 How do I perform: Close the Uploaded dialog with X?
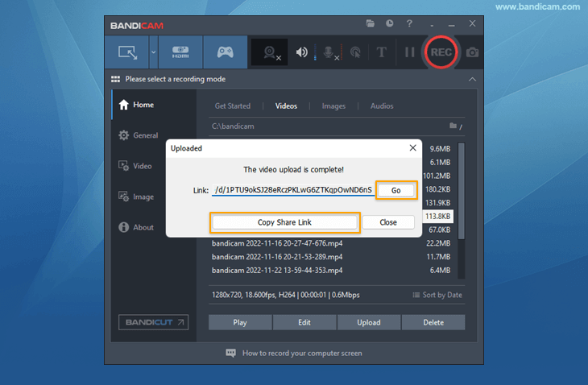(413, 148)
